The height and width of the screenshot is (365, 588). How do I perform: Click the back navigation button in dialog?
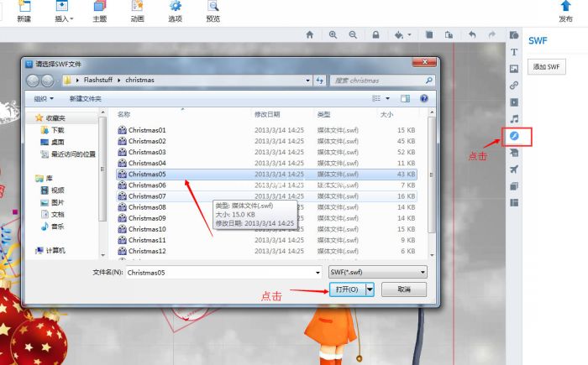tap(33, 81)
